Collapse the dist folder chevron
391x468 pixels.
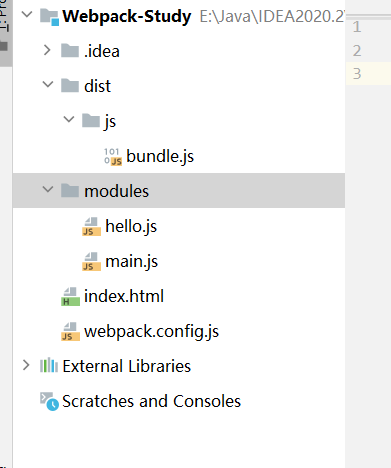pos(48,84)
